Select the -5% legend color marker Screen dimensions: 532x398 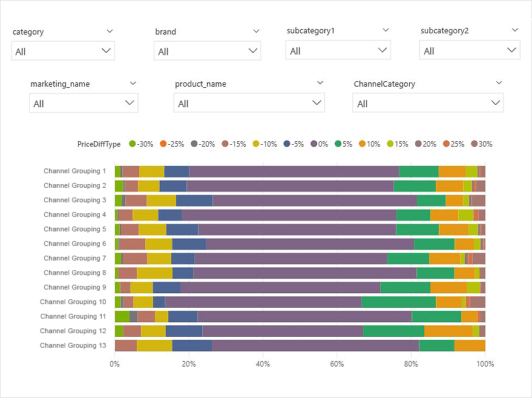coord(287,144)
